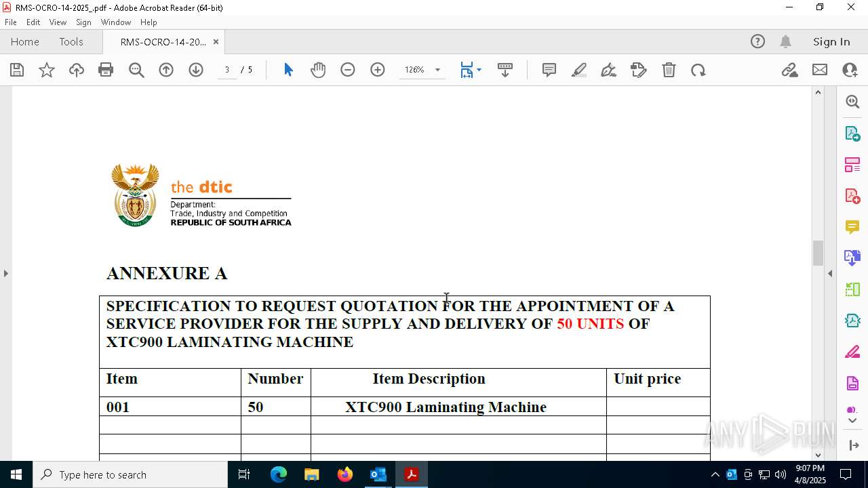
Task: Bookmark this file with the star icon
Action: (x=47, y=70)
